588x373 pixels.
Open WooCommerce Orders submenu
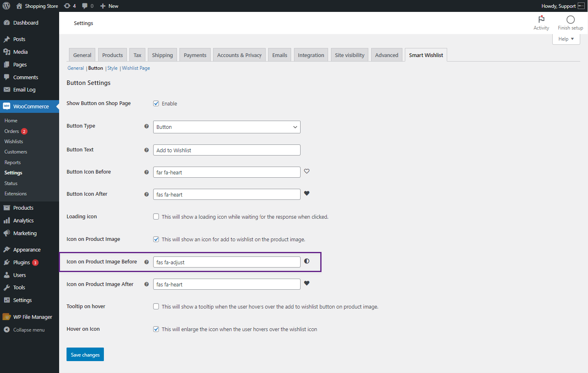point(15,131)
